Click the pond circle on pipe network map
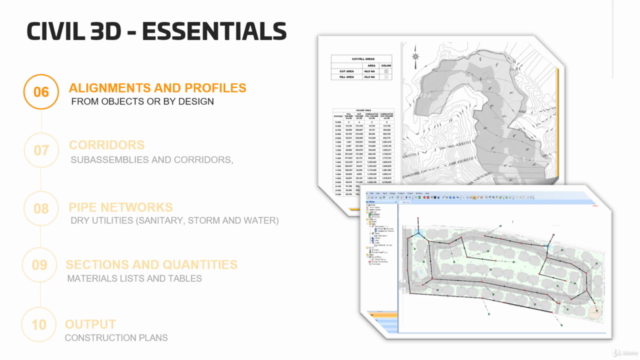The width and height of the screenshot is (640, 360). coord(595,312)
